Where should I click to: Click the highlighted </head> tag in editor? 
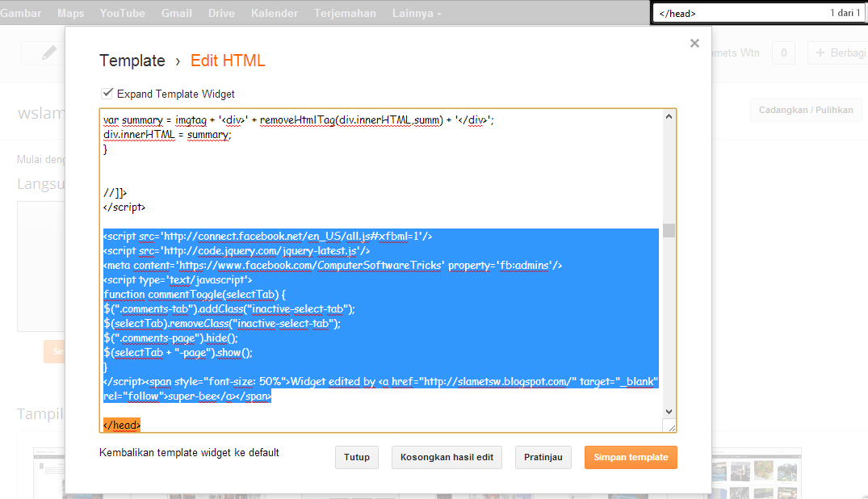(x=122, y=426)
